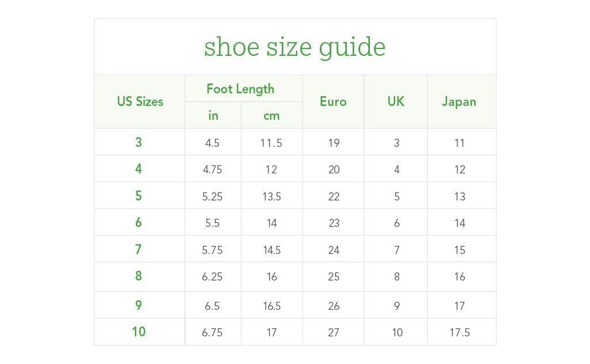590x364 pixels.
Task: Select the 4.75 inch cell
Action: click(x=212, y=170)
